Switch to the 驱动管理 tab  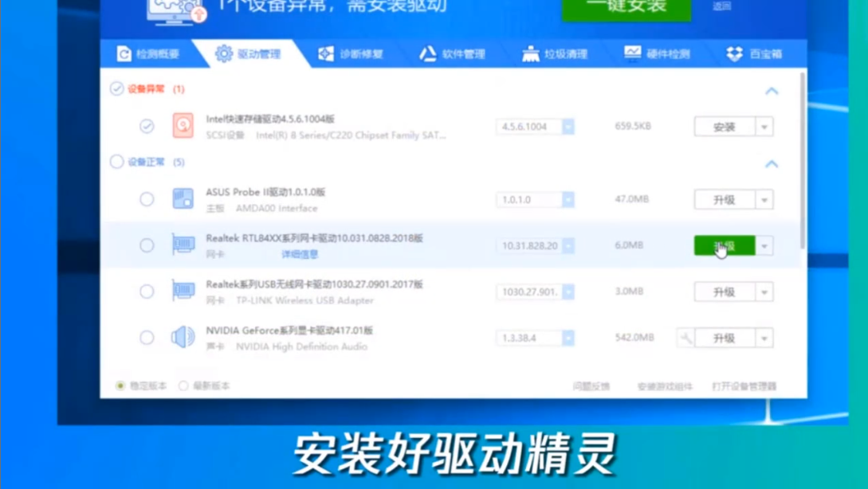point(248,53)
